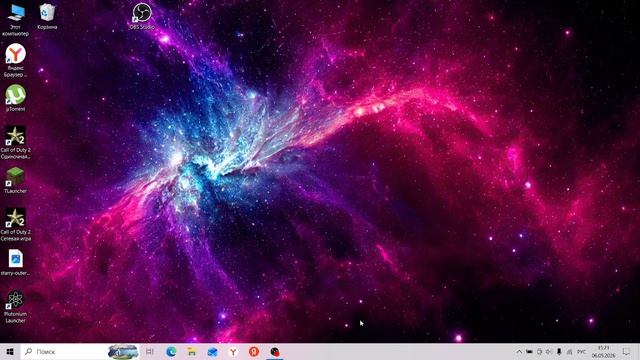
Task: Open the notification center
Action: [x=627, y=351]
